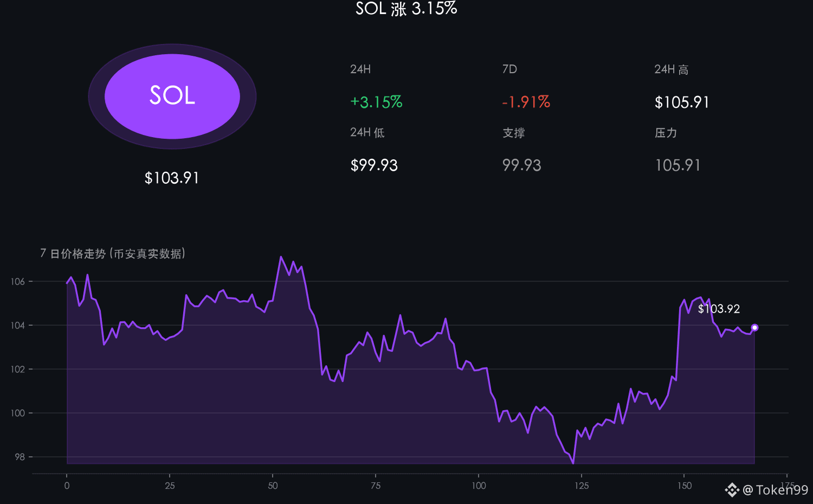Image resolution: width=813 pixels, height=504 pixels.
Task: Click the $103.91 price under the logo
Action: pyautogui.click(x=172, y=178)
